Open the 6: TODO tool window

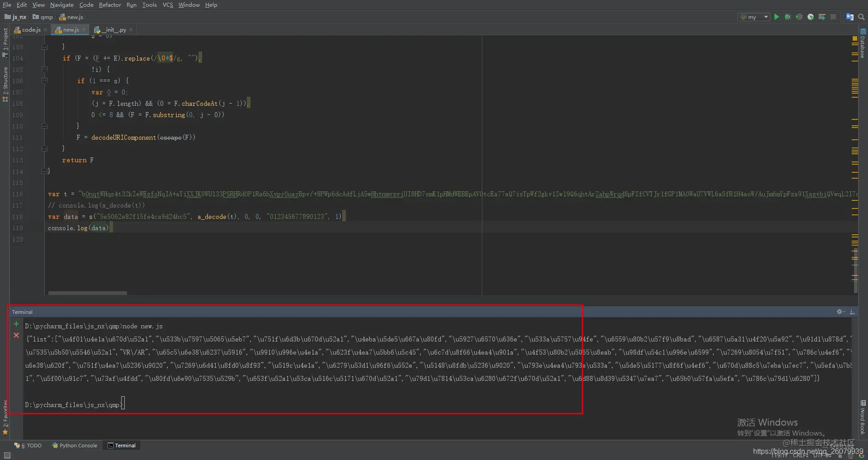[28, 446]
